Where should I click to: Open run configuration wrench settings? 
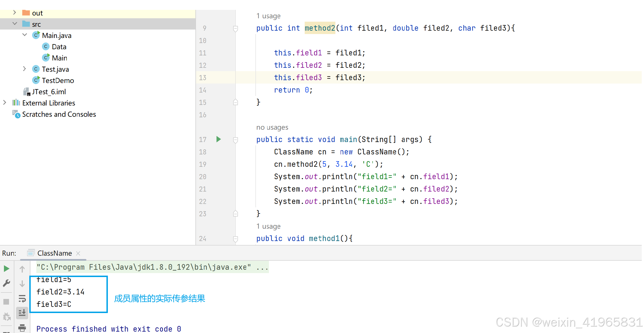(6, 283)
